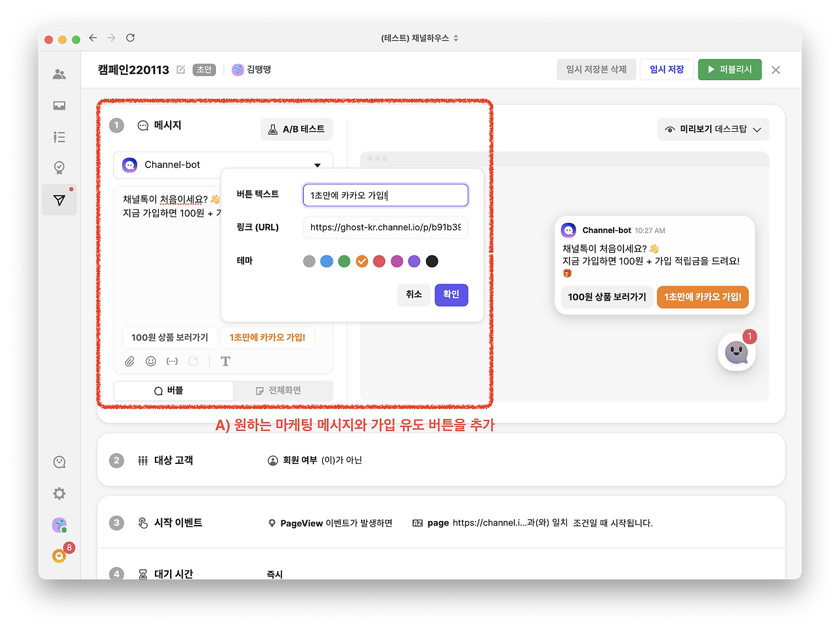Click 100원 상품 보러가기 in the preview bubble
Image resolution: width=840 pixels, height=630 pixels.
[x=607, y=297]
